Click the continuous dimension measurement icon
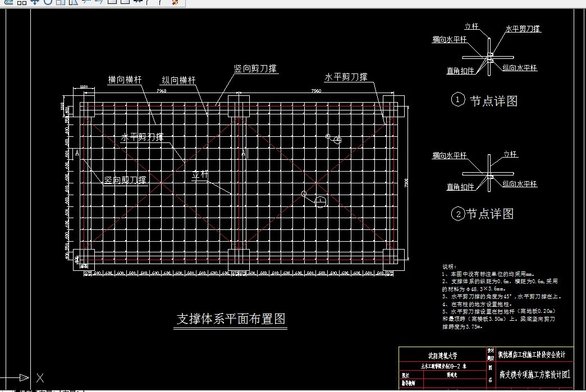This screenshot has height=392, width=586. [99, 3]
